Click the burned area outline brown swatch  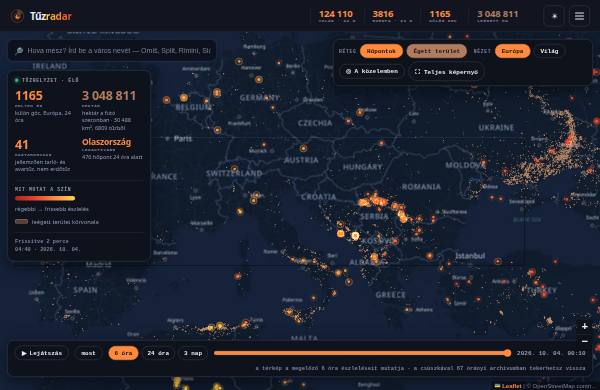coord(21,222)
